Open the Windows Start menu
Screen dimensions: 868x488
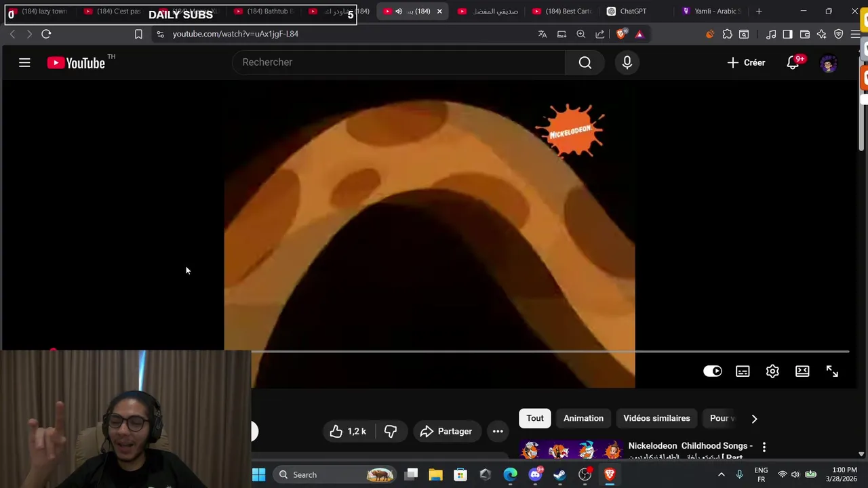click(258, 474)
